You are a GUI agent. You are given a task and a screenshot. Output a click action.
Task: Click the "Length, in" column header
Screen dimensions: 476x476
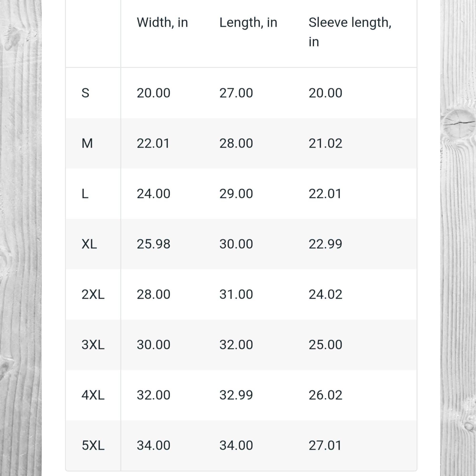point(248,23)
